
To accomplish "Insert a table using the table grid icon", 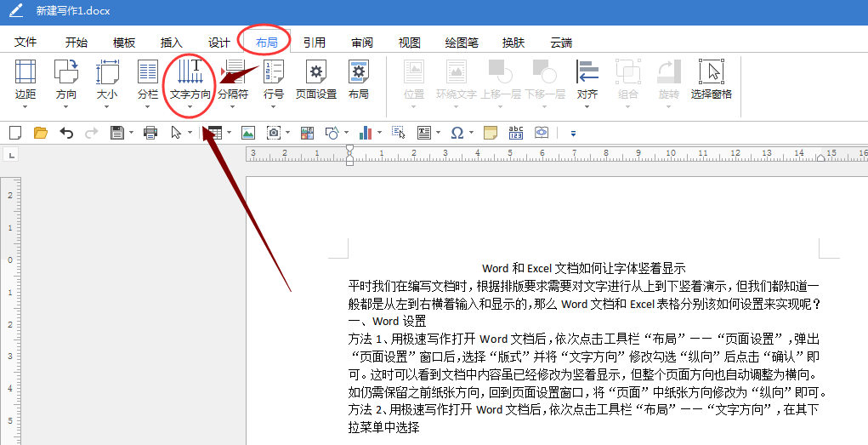I will [215, 133].
